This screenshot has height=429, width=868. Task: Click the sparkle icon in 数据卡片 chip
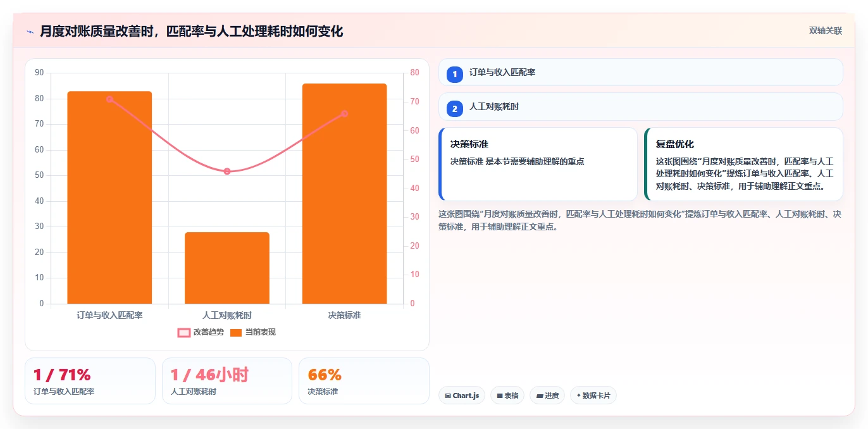coord(578,395)
